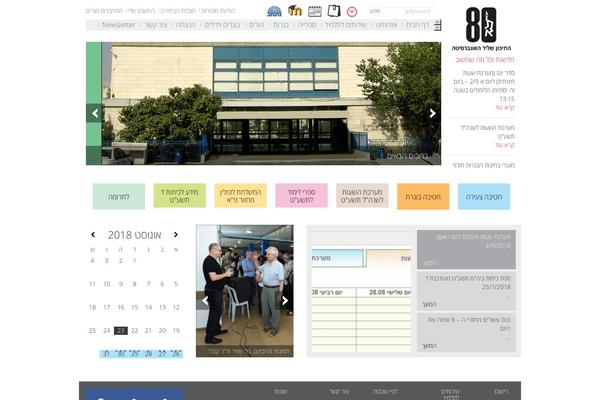Click the רישום footer link

tap(501, 392)
